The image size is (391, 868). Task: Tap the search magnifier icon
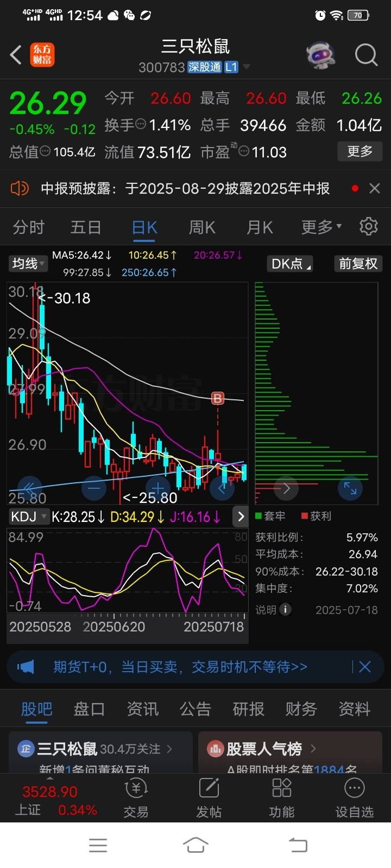(x=366, y=55)
